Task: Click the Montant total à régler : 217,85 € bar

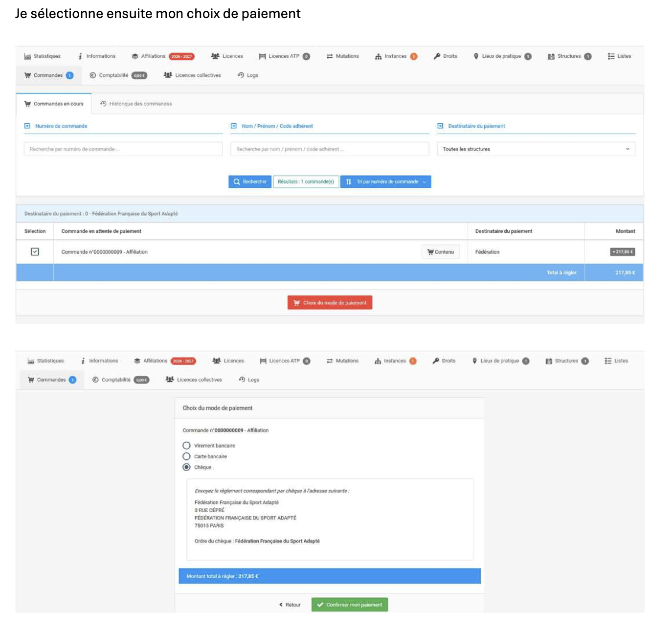Action: 330,576
